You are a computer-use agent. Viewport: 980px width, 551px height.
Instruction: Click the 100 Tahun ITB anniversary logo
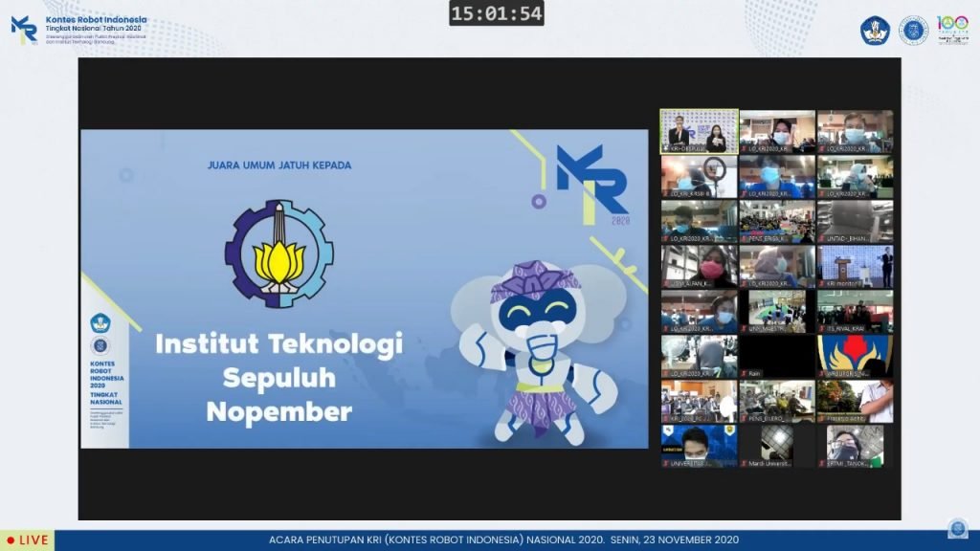952,30
